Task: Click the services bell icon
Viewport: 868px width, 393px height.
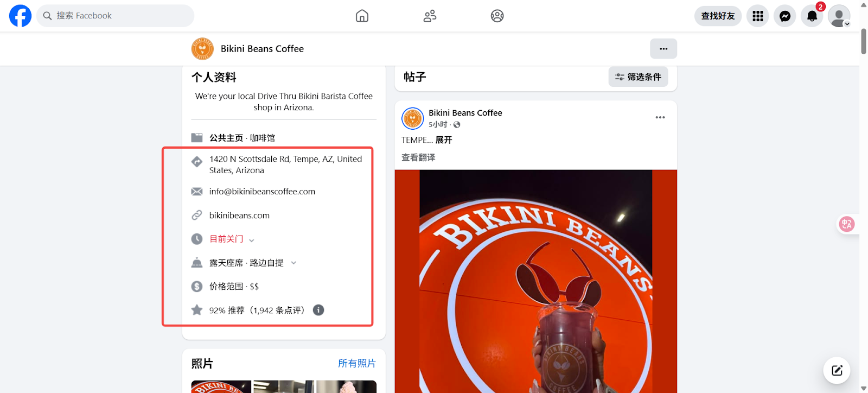Action: pyautogui.click(x=197, y=263)
